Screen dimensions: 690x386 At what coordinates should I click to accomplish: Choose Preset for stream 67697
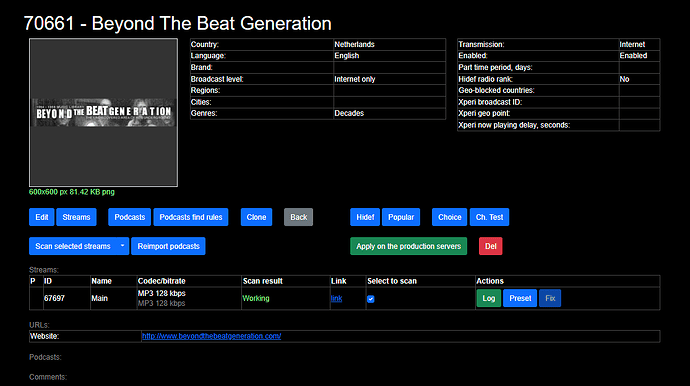pos(520,298)
